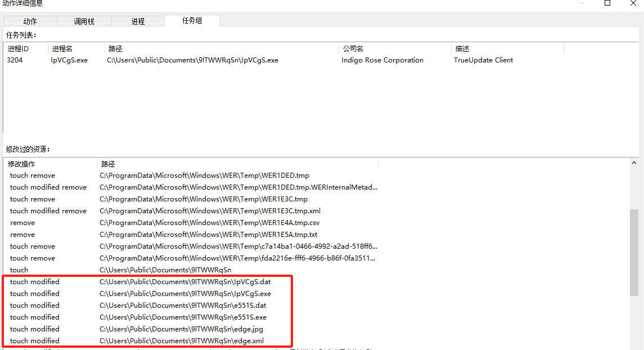644x350 pixels.
Task: Select the 进程 tab
Action: pyautogui.click(x=138, y=21)
